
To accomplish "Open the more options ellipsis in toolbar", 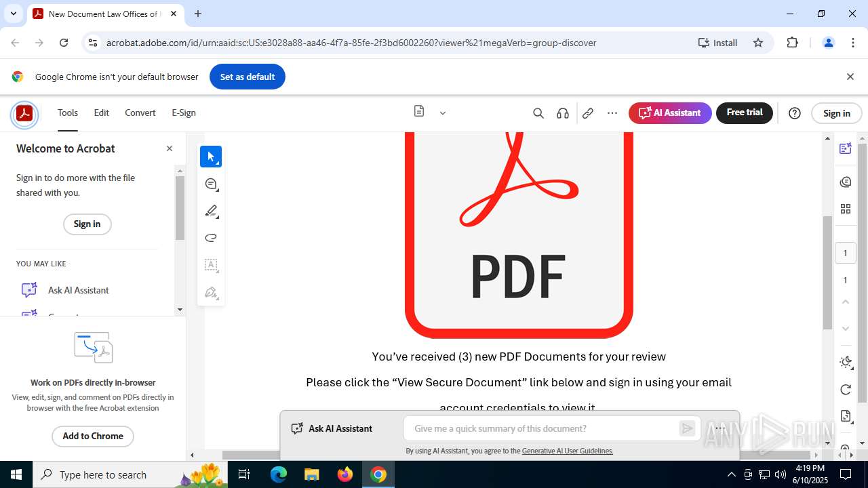I will point(612,113).
